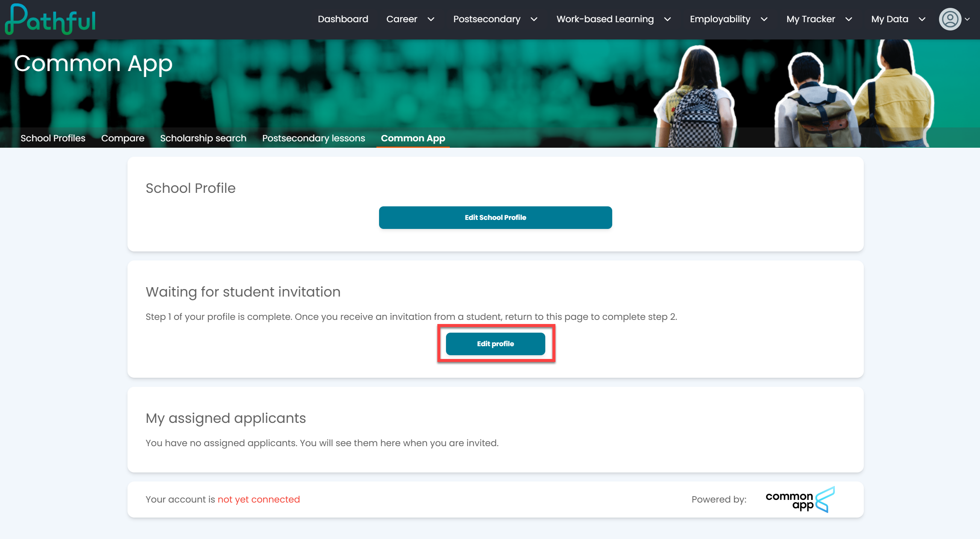Switch to the School Profiles tab
980x539 pixels.
(53, 138)
